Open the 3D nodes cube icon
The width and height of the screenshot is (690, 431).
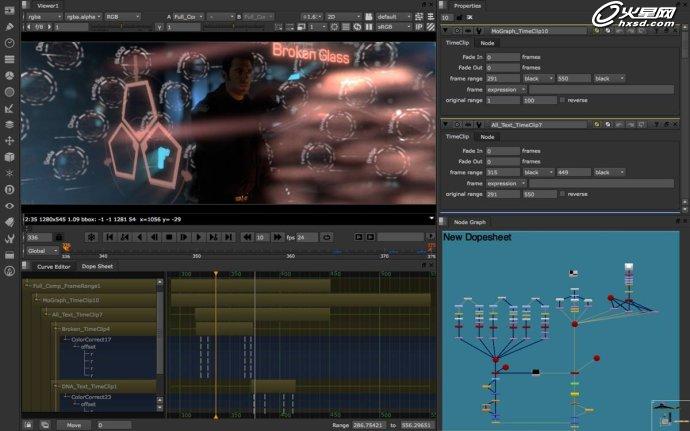pos(9,157)
